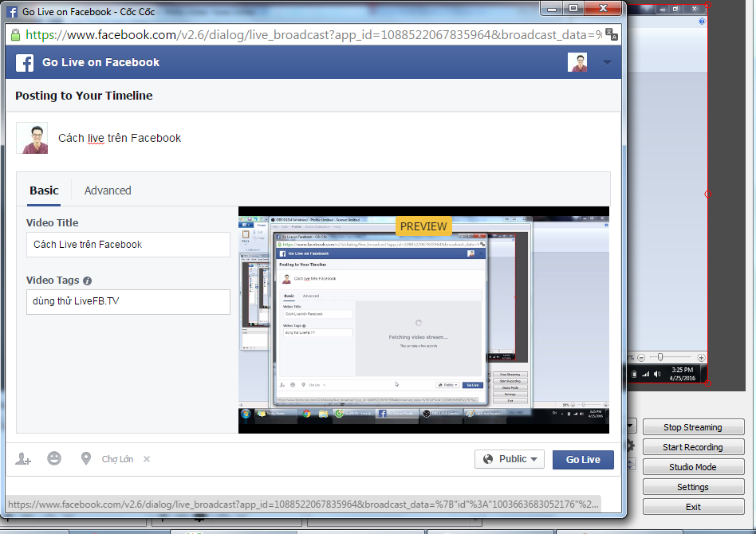Click the HTTPS padlock in the address bar
This screenshot has height=534, width=756.
[16, 36]
